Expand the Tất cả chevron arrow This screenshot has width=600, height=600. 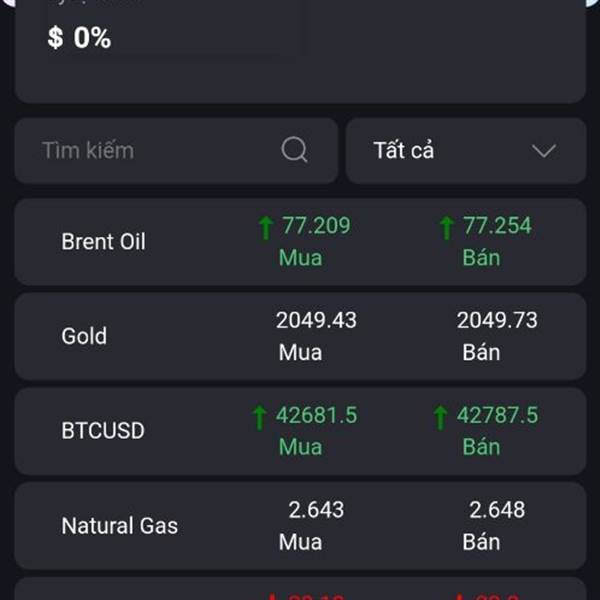pos(544,151)
